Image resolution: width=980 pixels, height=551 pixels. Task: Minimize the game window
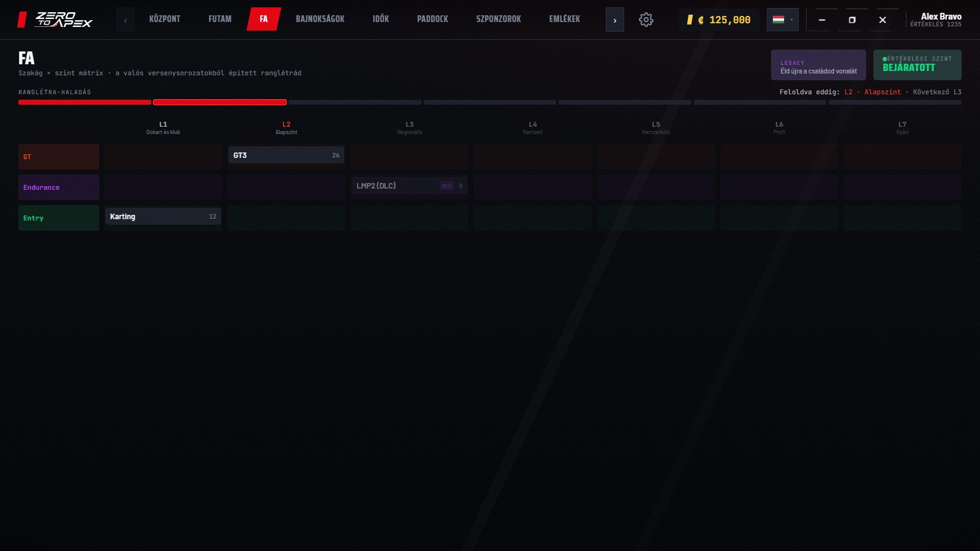(822, 20)
